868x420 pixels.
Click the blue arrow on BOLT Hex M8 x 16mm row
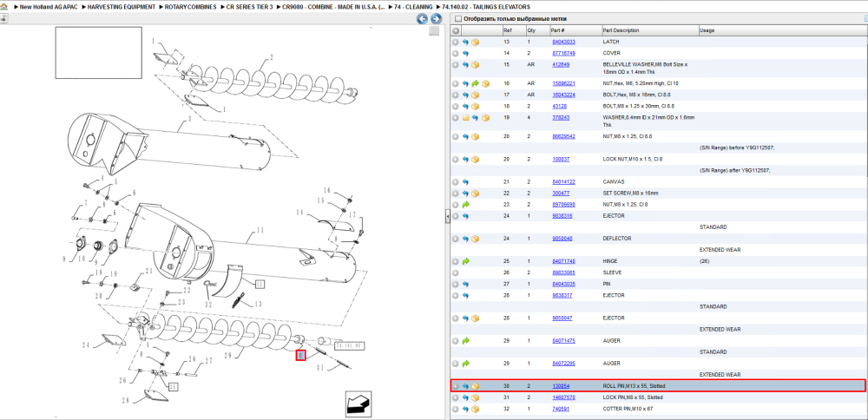coord(465,95)
